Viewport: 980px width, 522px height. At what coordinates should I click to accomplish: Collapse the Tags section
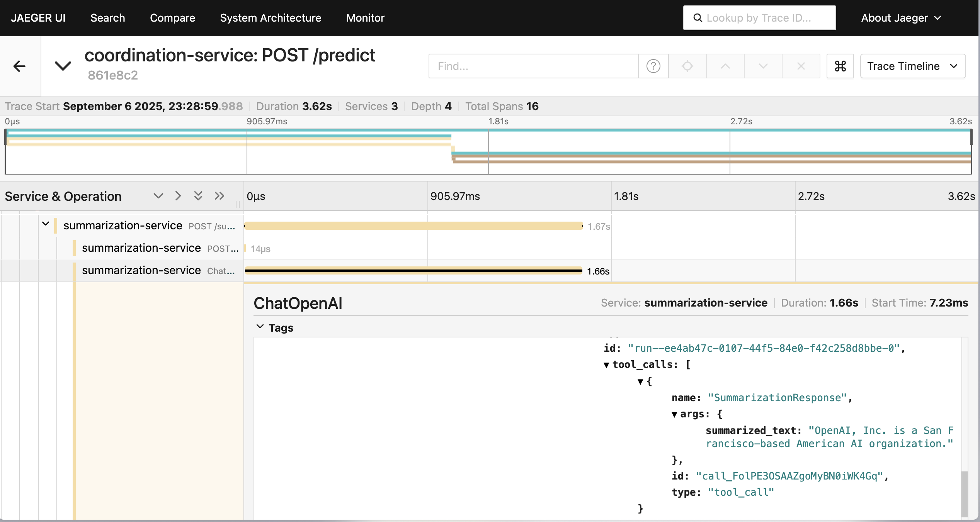[260, 327]
